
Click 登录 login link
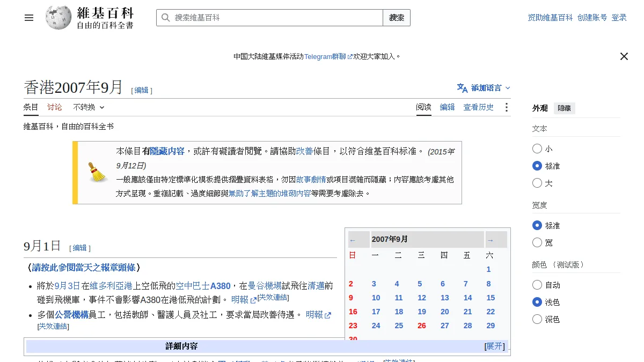click(x=619, y=18)
